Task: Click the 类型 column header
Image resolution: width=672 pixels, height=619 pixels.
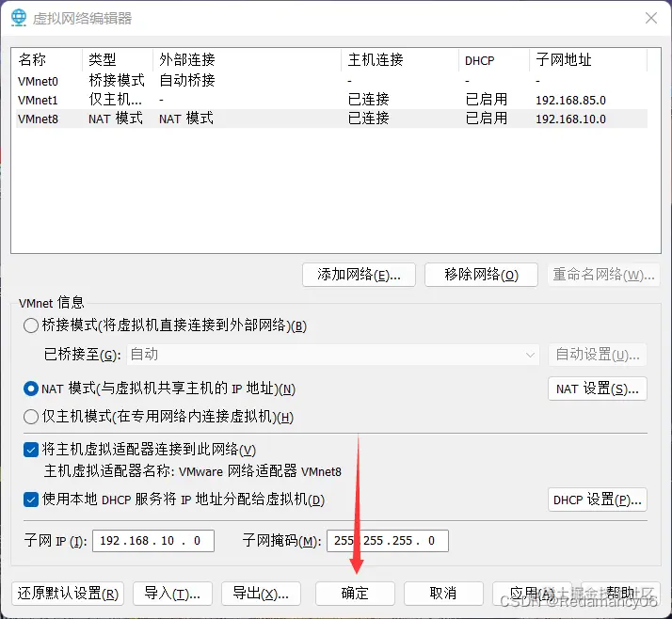Action: [118, 60]
